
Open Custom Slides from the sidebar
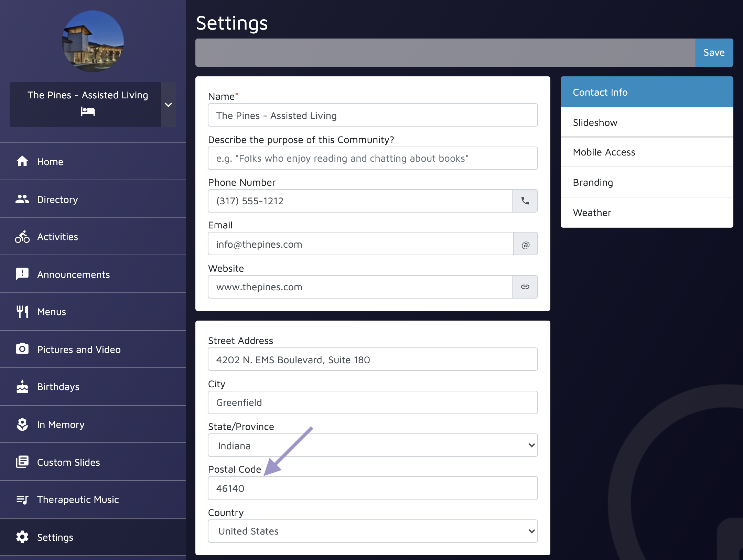click(93, 462)
